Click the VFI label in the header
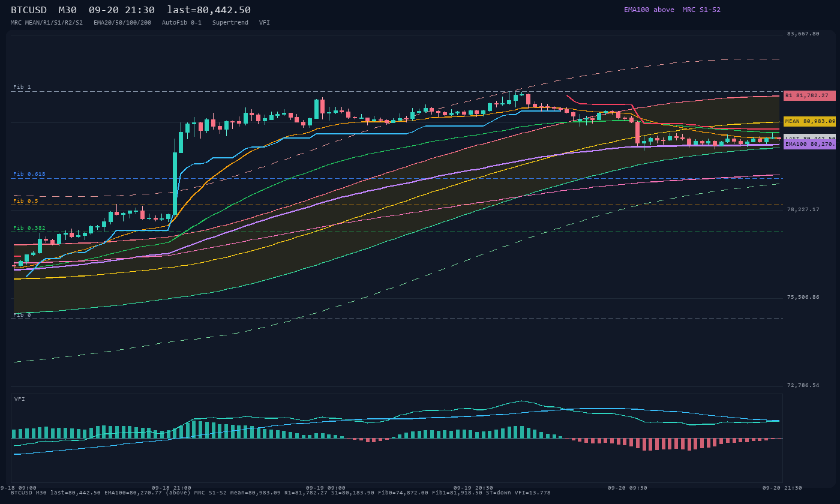This screenshot has height=504, width=840. [265, 22]
